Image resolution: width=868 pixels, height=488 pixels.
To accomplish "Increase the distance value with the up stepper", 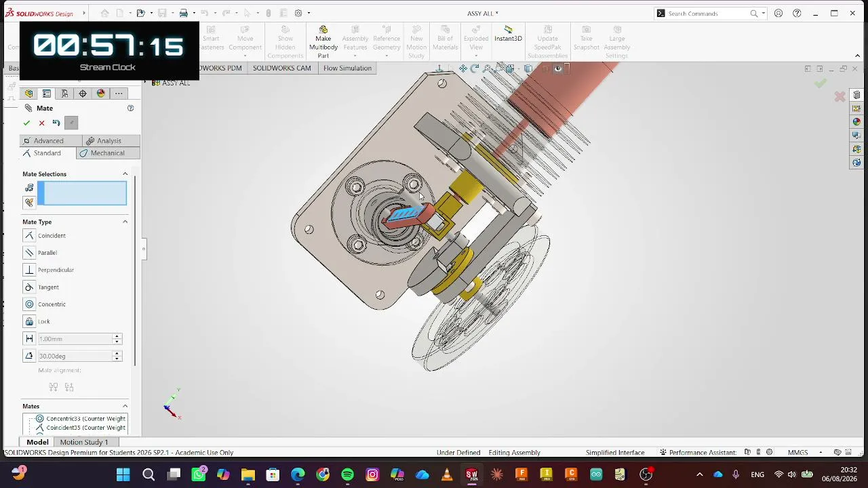I will 117,336.
